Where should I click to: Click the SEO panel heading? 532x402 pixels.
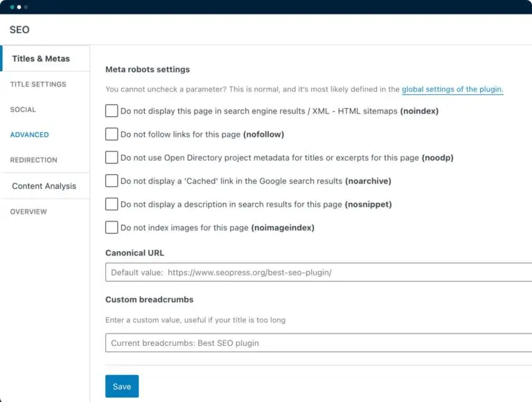point(19,30)
